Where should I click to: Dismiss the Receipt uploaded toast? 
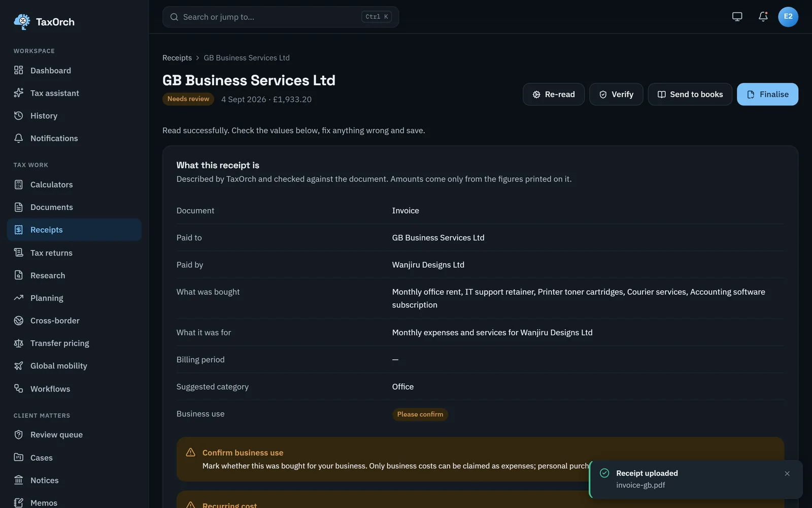(787, 473)
